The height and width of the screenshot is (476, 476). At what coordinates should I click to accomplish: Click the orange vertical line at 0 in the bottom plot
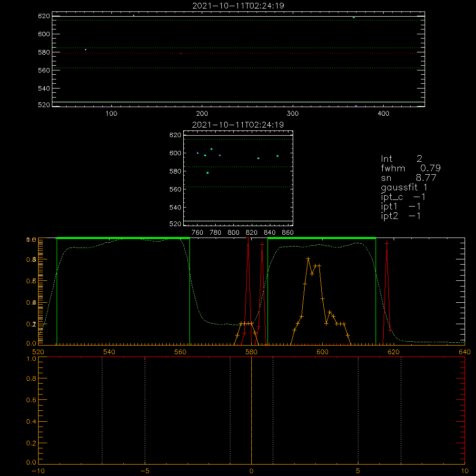pyautogui.click(x=251, y=410)
